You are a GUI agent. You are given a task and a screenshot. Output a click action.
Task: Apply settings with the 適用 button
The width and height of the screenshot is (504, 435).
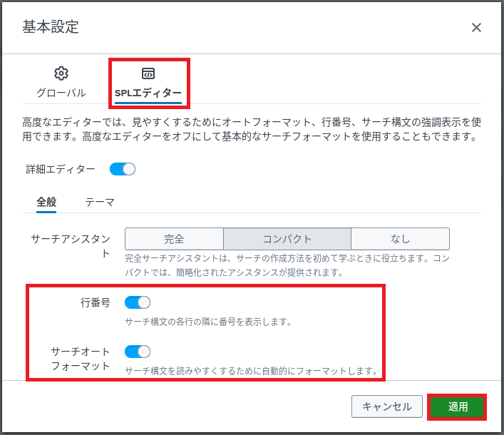pyautogui.click(x=458, y=406)
